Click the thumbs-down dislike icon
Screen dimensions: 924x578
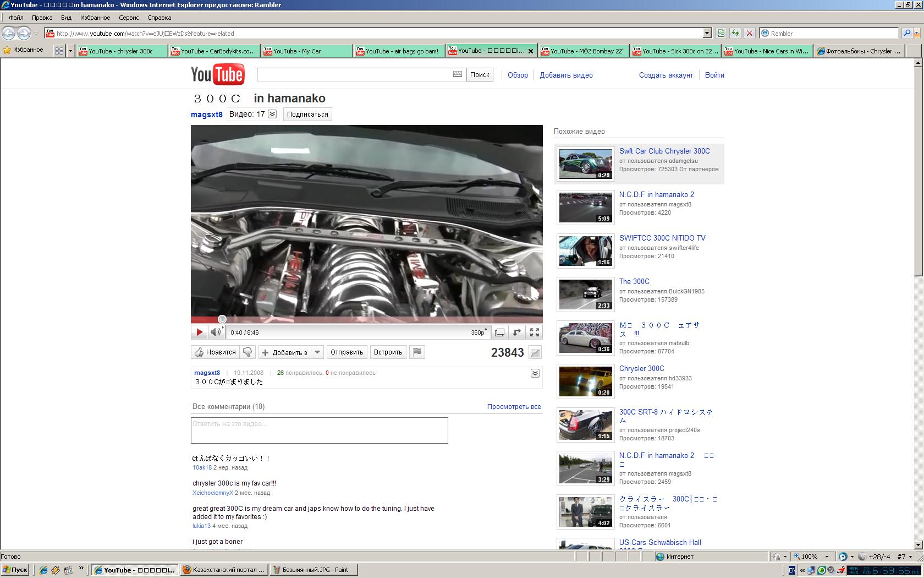pos(248,352)
